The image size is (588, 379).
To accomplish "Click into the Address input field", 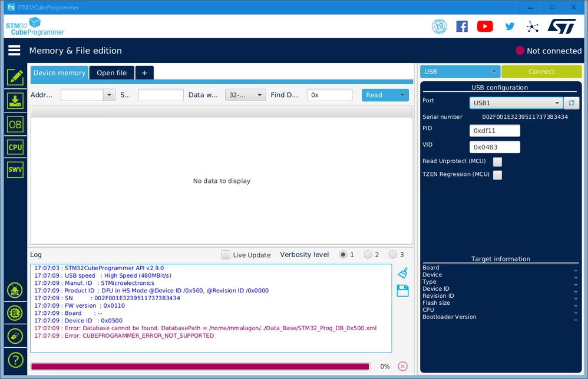I will 82,95.
